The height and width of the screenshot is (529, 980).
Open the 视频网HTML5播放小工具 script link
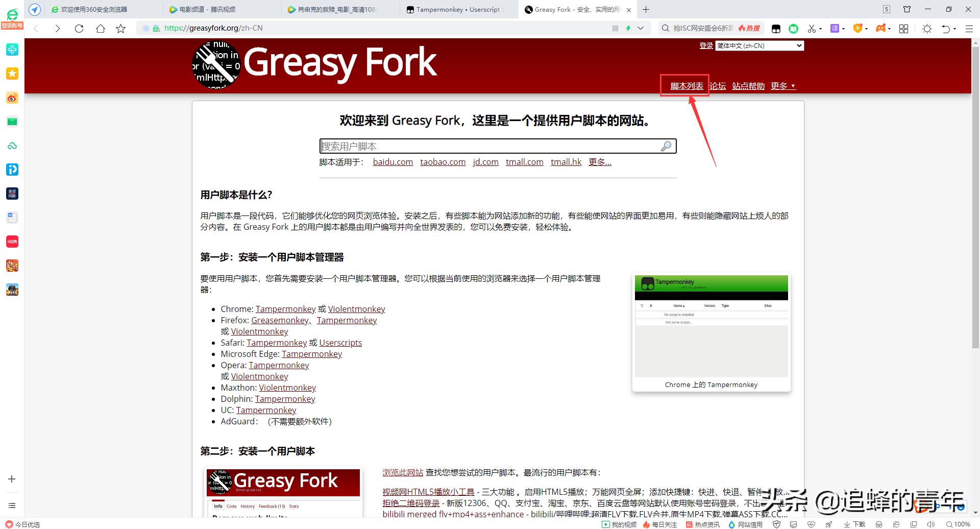[428, 492]
